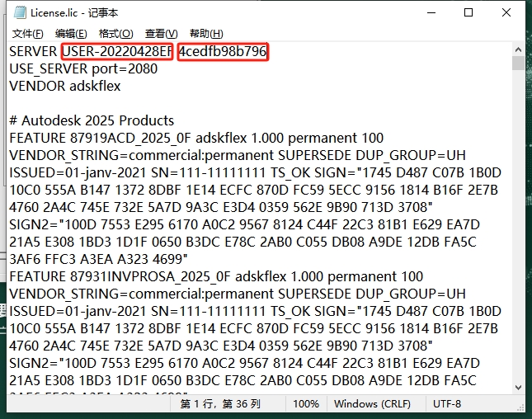
Task: Click the feature name 87919ACD_2025_0F
Action: pyautogui.click(x=130, y=139)
